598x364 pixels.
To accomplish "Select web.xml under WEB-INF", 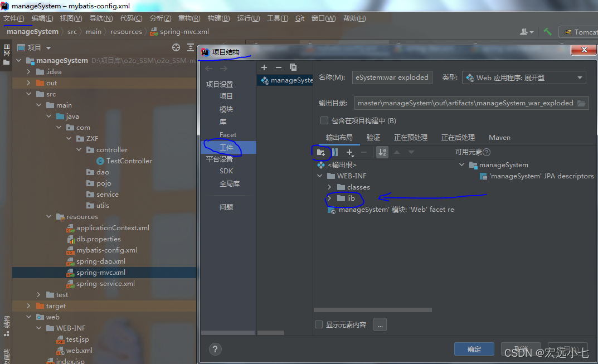I will tap(74, 350).
